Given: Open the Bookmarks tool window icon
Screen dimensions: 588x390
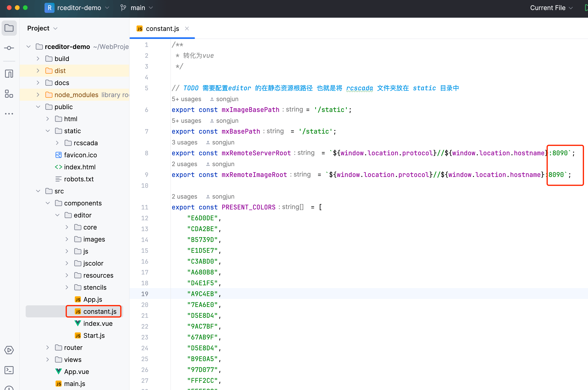Looking at the screenshot, I should point(9,74).
